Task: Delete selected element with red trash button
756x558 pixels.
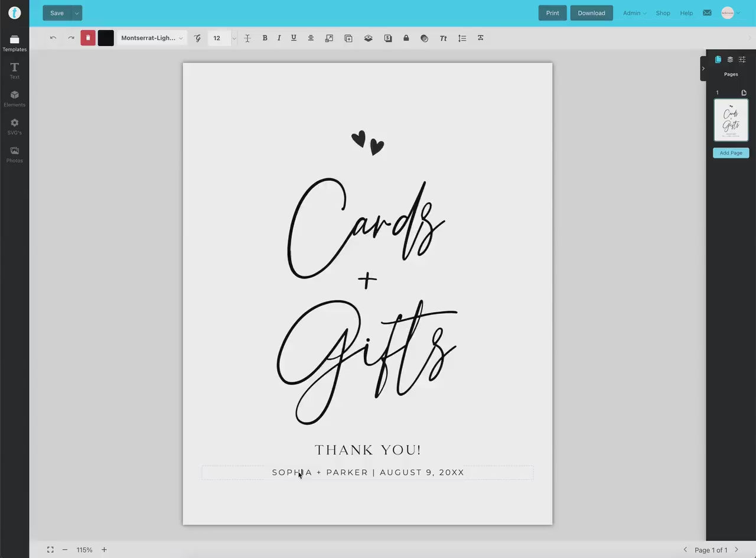Action: (x=88, y=38)
